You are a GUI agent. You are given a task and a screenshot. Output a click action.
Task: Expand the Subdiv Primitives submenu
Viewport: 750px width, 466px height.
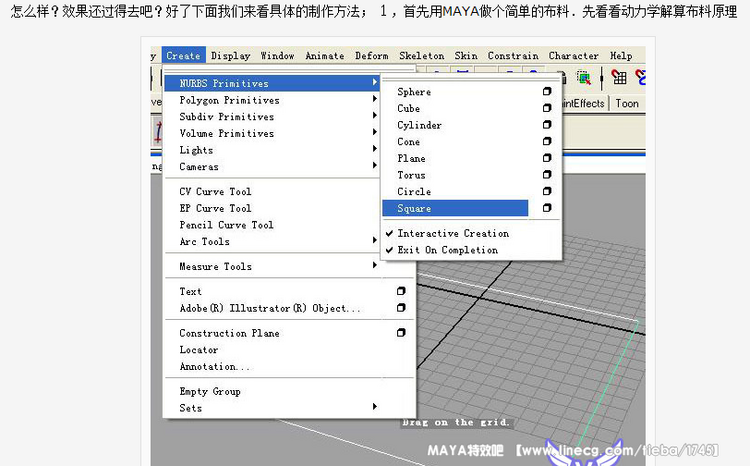pos(272,117)
